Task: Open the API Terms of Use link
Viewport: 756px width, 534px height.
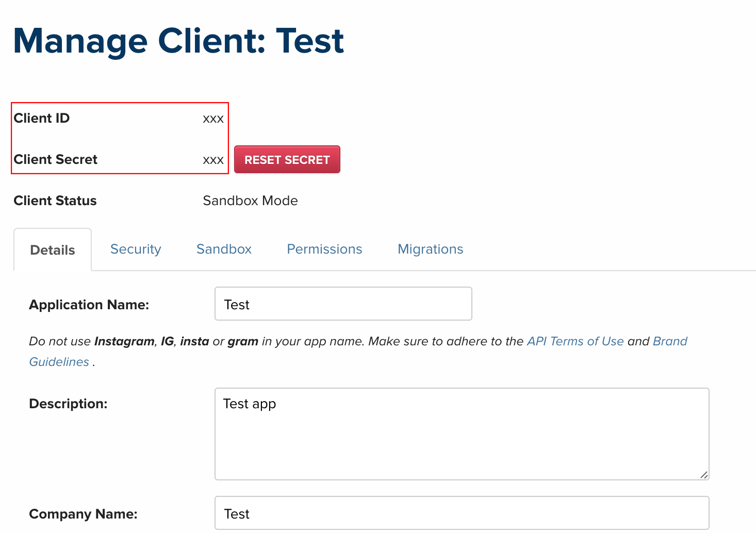Action: click(575, 341)
